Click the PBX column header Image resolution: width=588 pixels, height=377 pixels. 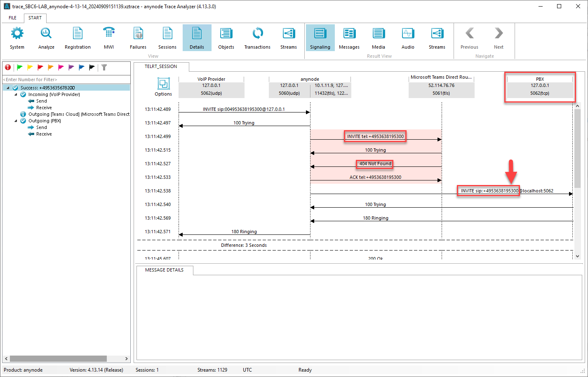pyautogui.click(x=540, y=86)
